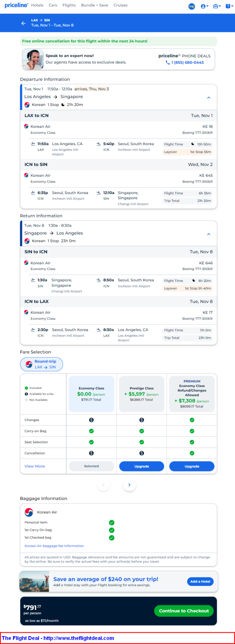
Task: Click the 1st Checked bag included checkmark
Action: [112, 538]
